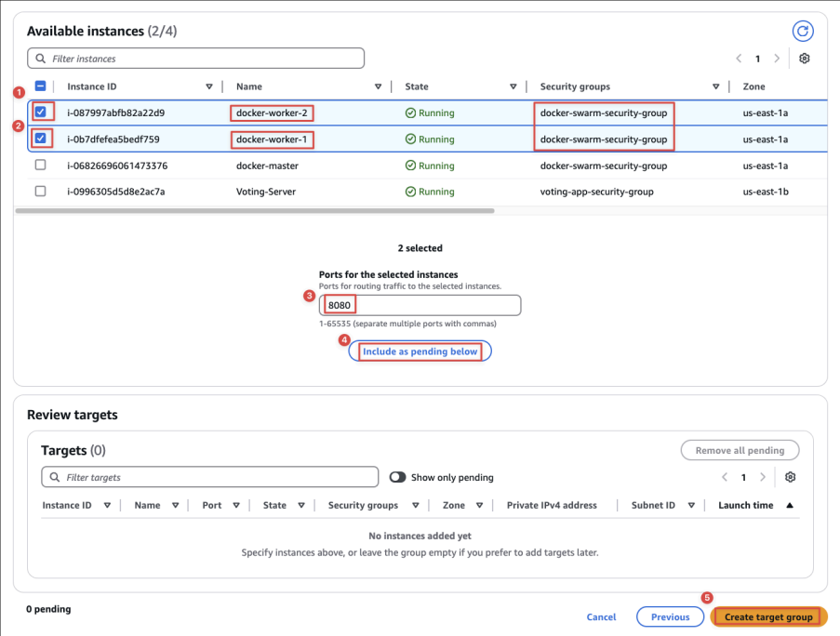The height and width of the screenshot is (636, 840).
Task: Select instance ID i-0996305d5d8e2ac7a
Action: [115, 192]
